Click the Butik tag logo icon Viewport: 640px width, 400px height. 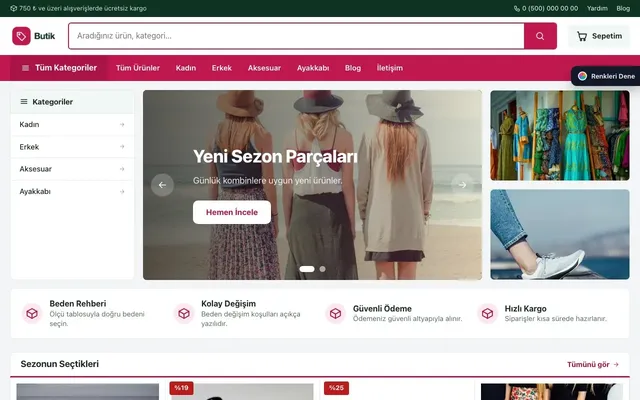21,36
